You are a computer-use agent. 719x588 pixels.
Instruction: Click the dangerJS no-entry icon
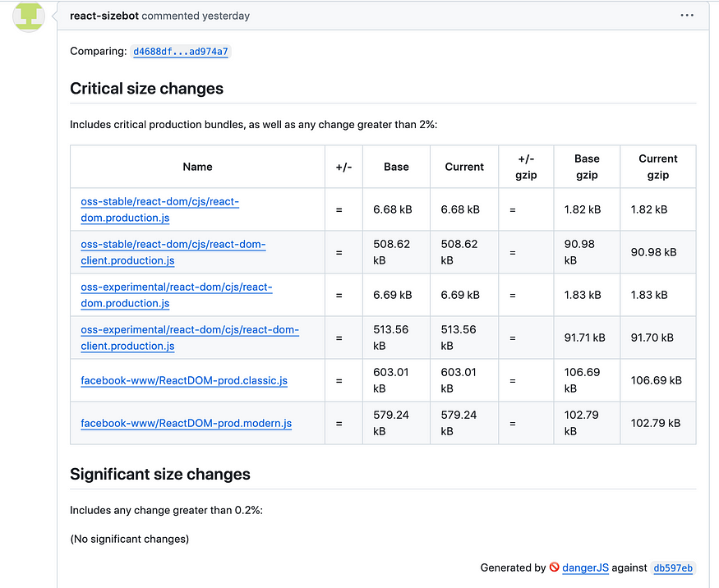[554, 567]
